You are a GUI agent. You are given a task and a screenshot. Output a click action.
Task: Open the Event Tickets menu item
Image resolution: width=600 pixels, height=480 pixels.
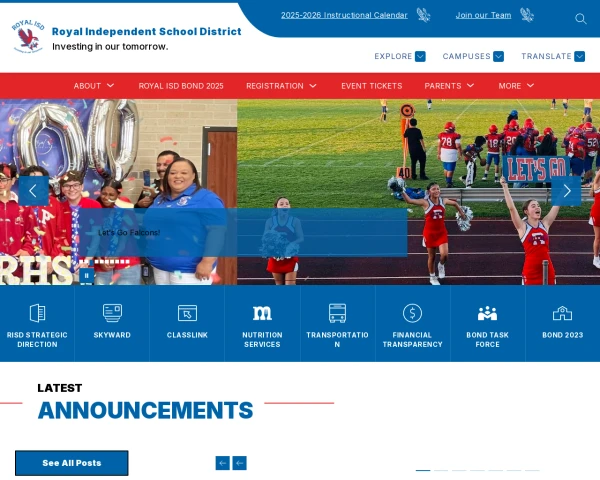(x=372, y=86)
